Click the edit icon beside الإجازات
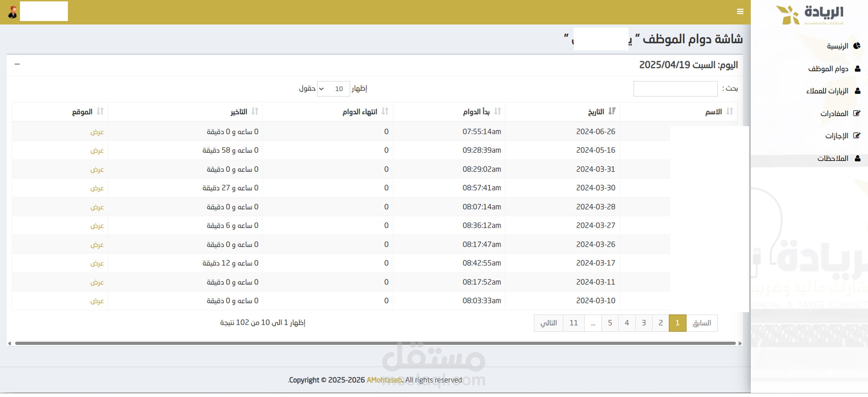868x397 pixels. 856,136
